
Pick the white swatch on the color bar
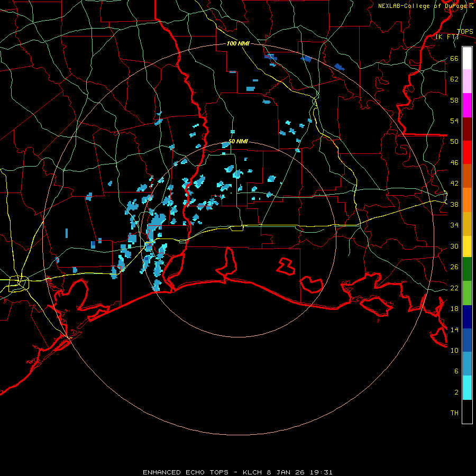click(x=467, y=58)
